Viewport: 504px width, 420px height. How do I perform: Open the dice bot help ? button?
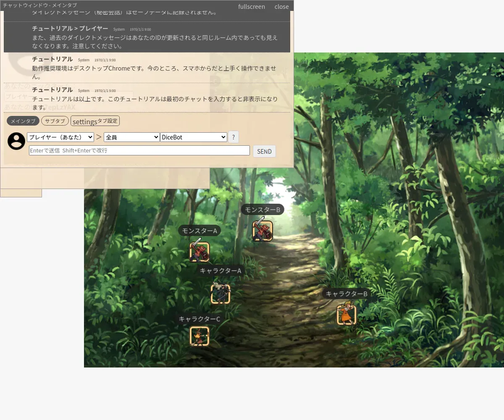(234, 137)
